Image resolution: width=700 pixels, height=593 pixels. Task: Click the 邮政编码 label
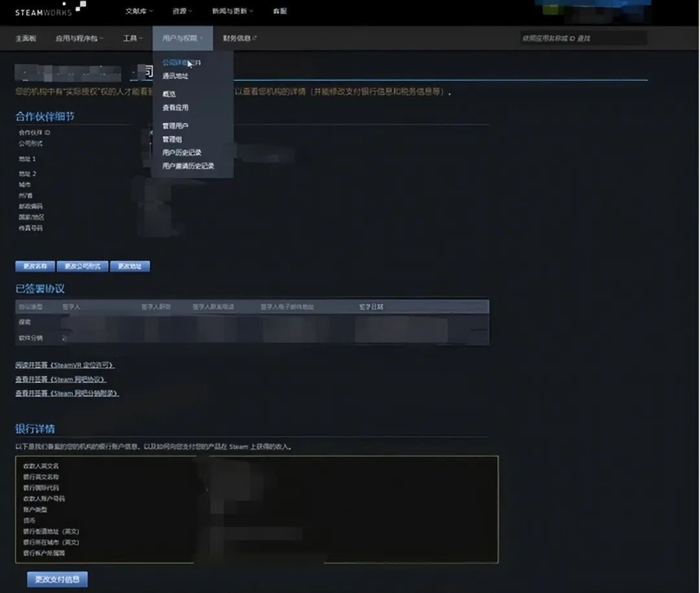[31, 206]
